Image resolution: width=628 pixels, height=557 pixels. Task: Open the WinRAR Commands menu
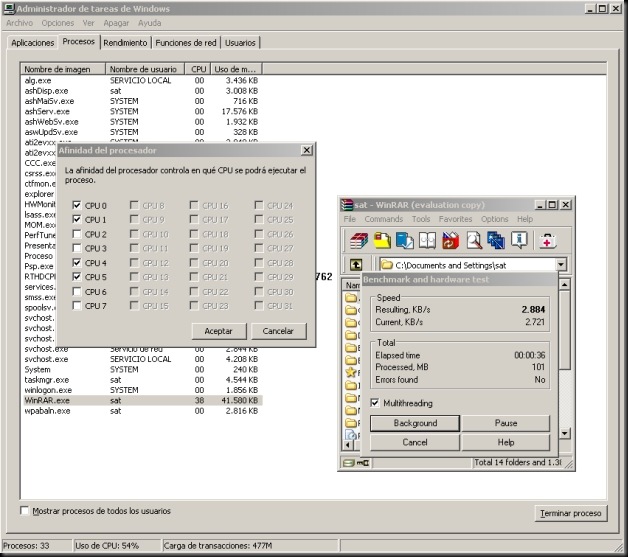coord(384,219)
